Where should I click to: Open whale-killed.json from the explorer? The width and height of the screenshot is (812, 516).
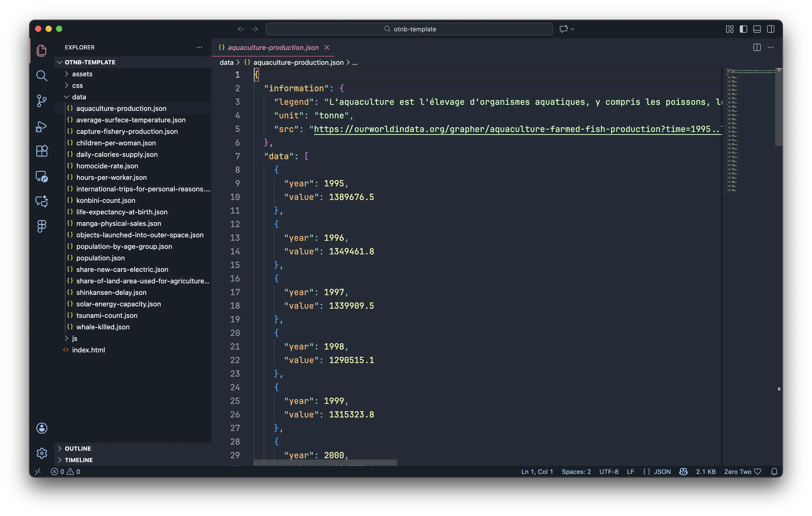[x=103, y=327]
